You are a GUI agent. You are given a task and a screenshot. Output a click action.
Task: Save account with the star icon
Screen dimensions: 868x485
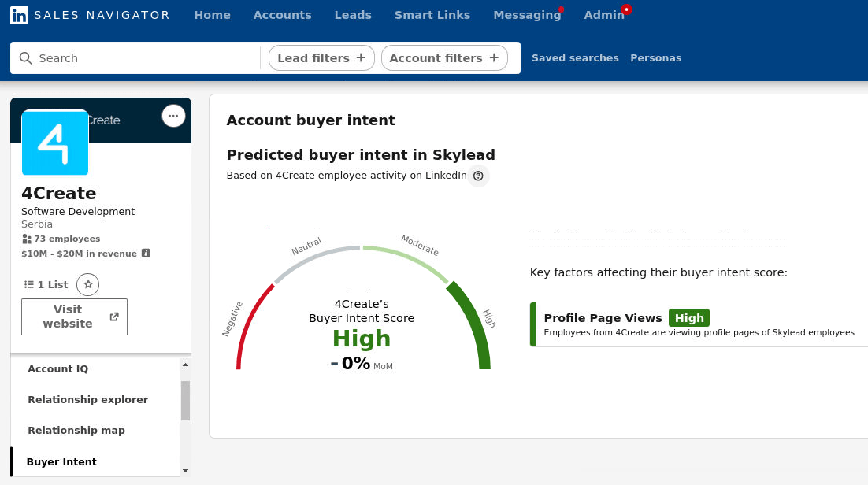click(x=88, y=284)
